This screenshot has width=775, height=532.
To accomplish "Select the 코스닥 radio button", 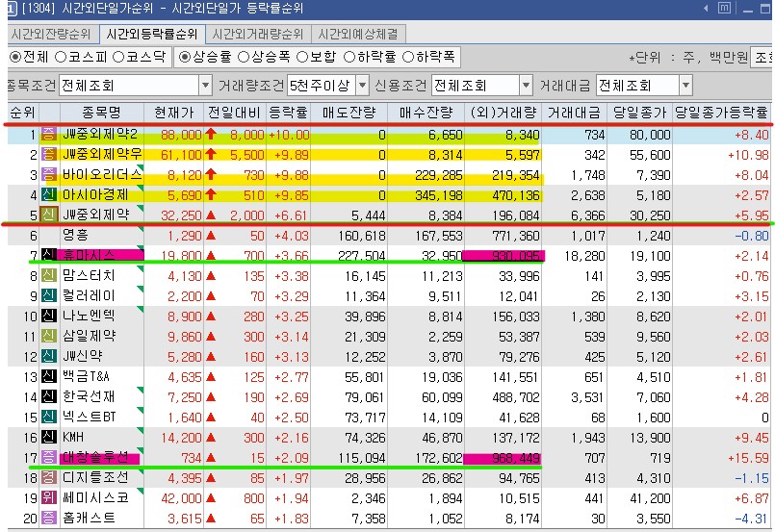I will (118, 58).
